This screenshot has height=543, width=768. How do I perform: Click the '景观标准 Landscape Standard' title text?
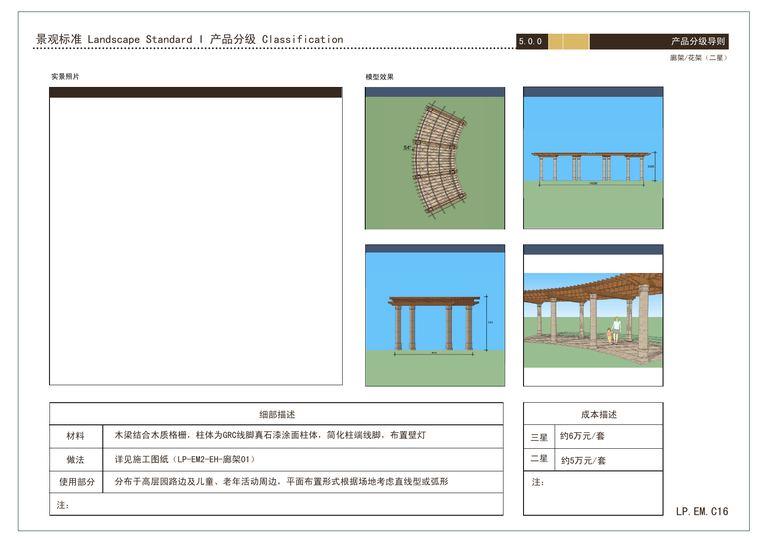114,39
